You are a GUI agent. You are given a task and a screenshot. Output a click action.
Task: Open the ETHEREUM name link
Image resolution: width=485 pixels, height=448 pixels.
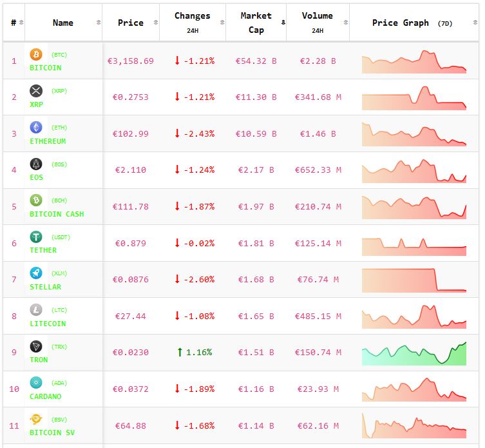pos(48,141)
